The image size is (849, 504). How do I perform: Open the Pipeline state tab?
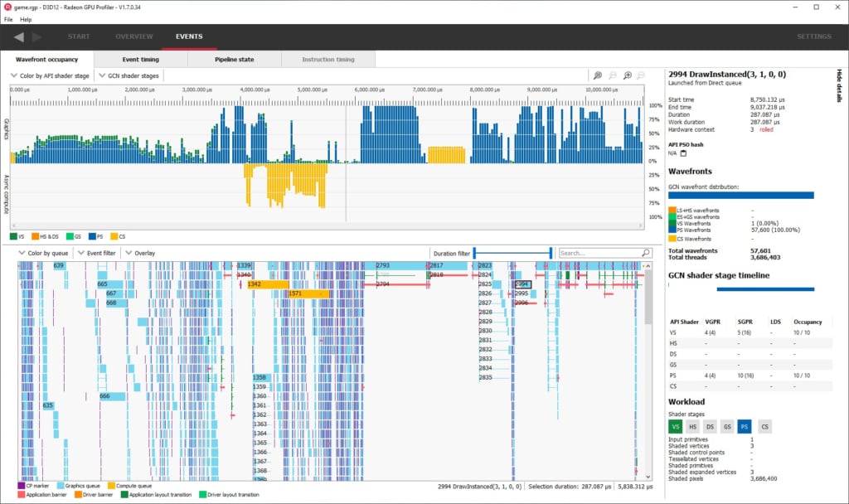[x=235, y=60]
